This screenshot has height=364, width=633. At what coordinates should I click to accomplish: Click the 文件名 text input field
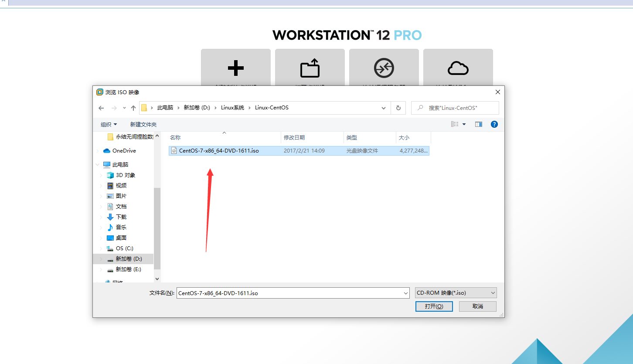pos(289,293)
